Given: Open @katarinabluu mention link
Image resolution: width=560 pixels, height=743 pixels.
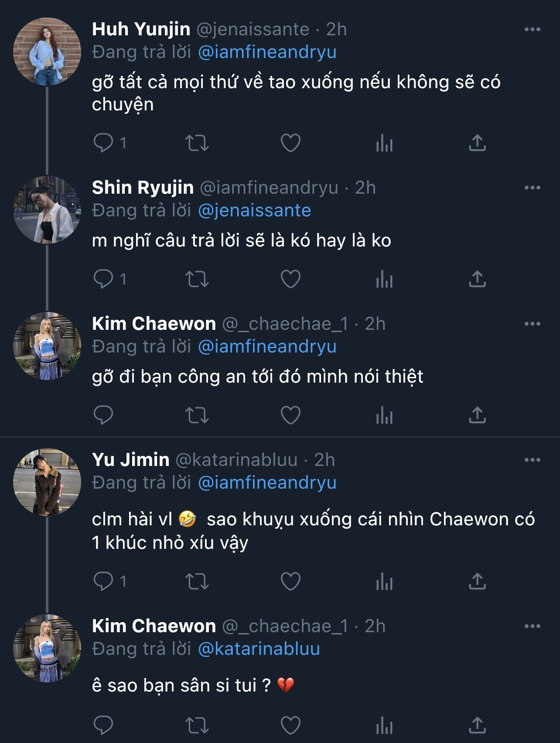Looking at the screenshot, I should [259, 649].
